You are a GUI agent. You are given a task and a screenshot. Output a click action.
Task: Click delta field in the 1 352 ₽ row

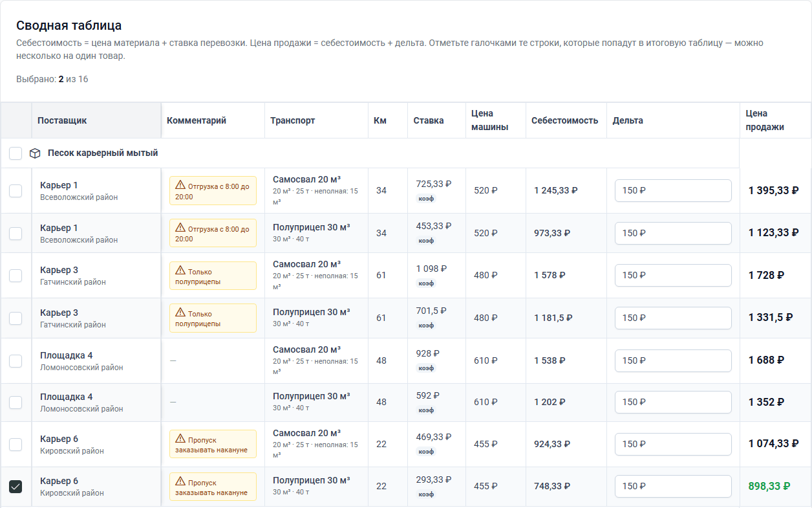(673, 402)
